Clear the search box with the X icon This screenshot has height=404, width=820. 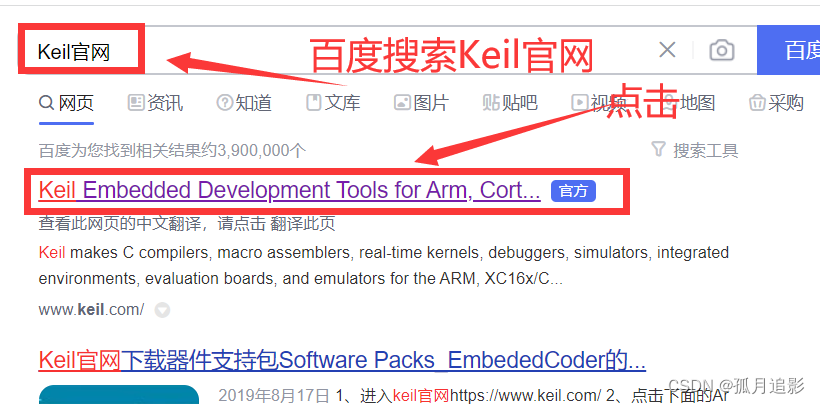coord(667,51)
